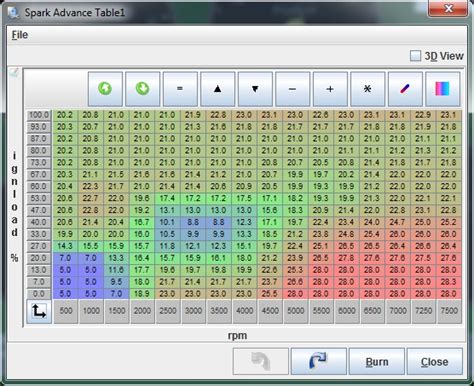474x386 pixels.
Task: Select the 100.0 load row header
Action: click(x=39, y=115)
